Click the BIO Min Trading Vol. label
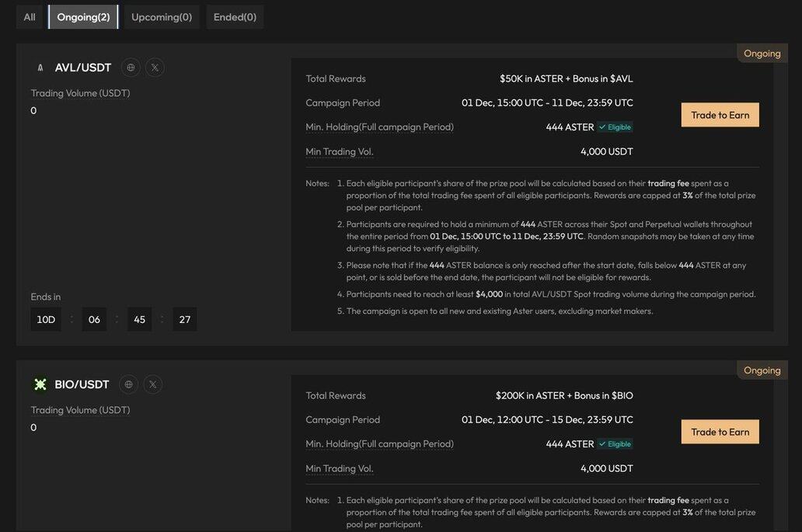This screenshot has height=532, width=802. pos(340,468)
